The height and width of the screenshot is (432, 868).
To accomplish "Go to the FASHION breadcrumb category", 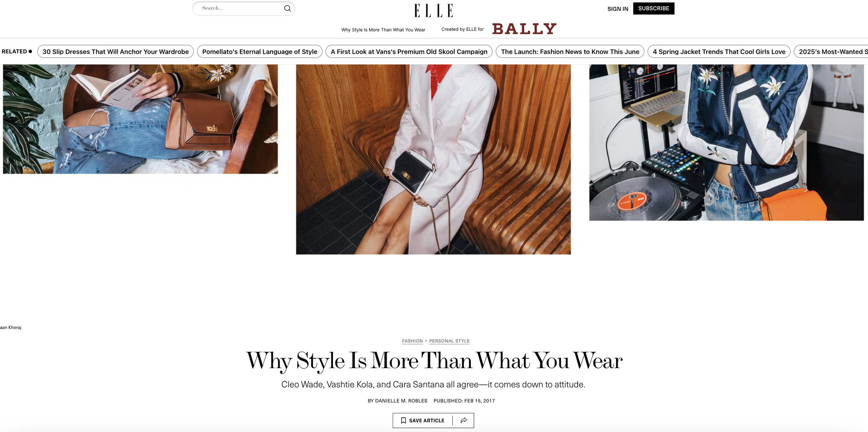I will (x=412, y=341).
